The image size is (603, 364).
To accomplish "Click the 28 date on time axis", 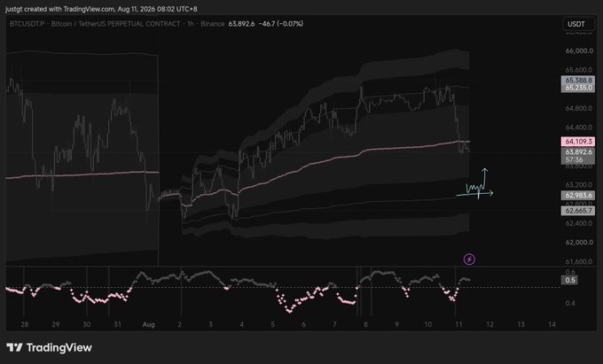I will 25,324.
